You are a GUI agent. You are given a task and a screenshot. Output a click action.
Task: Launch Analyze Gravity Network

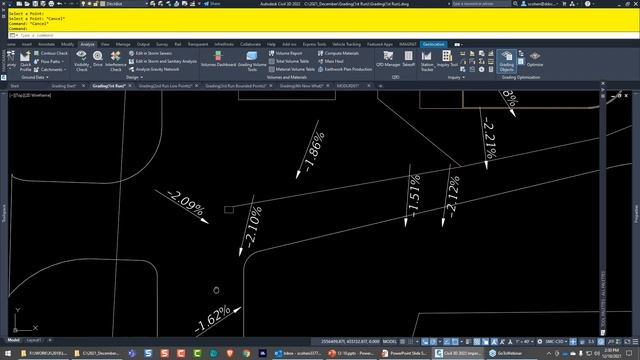pos(154,69)
